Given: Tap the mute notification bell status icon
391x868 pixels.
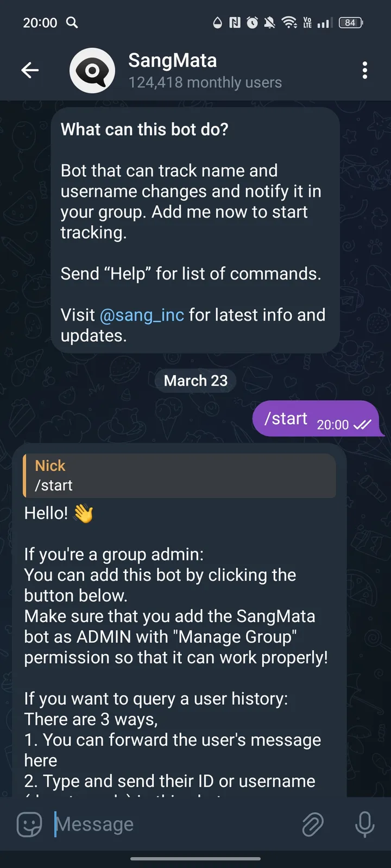Looking at the screenshot, I should coord(269,23).
